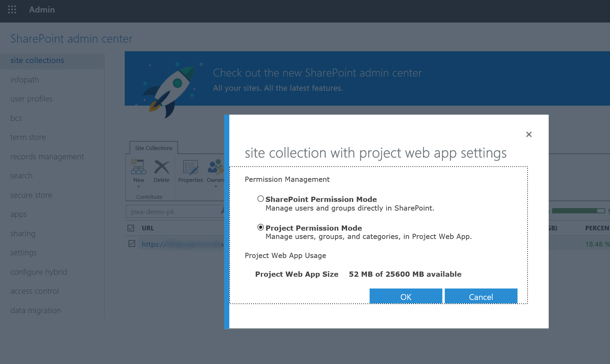Toggle the checkbox for the https site row

132,243
